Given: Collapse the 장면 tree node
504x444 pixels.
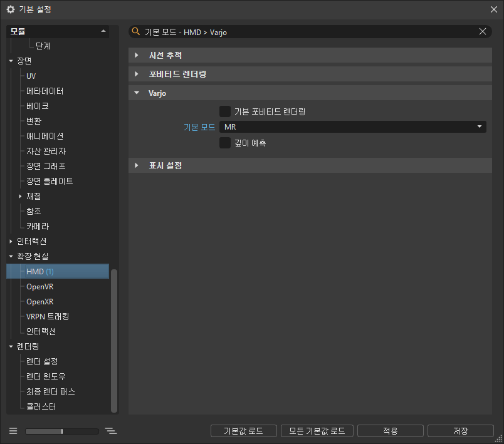Looking at the screenshot, I should (x=11, y=61).
